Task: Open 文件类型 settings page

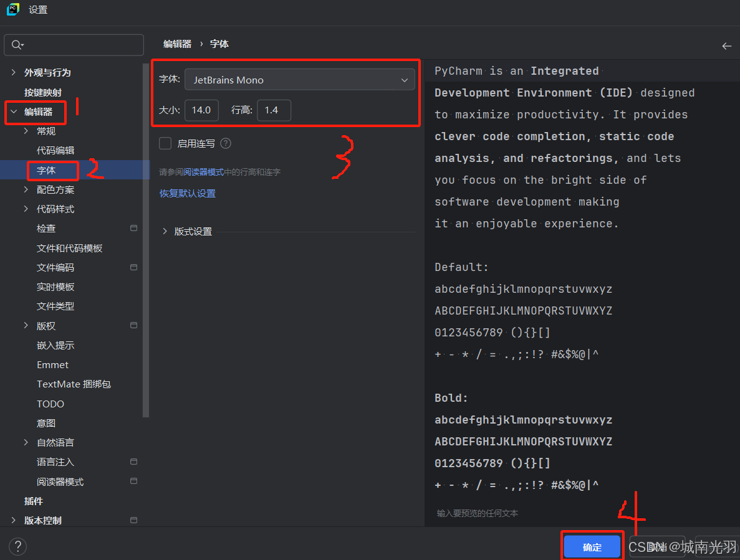Action: pyautogui.click(x=55, y=306)
